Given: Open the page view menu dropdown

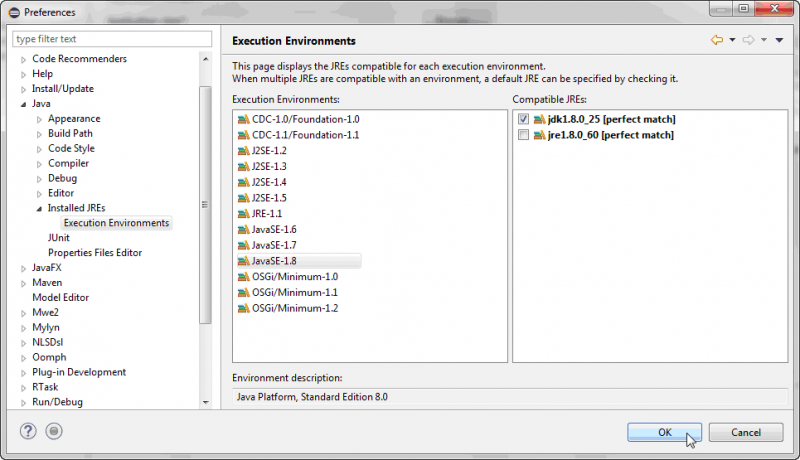Looking at the screenshot, I should pos(779,40).
